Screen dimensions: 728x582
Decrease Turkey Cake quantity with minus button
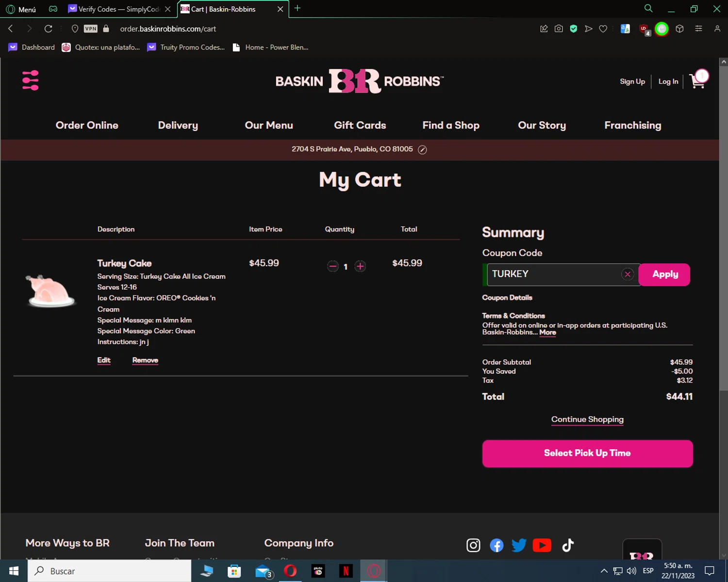[333, 266]
